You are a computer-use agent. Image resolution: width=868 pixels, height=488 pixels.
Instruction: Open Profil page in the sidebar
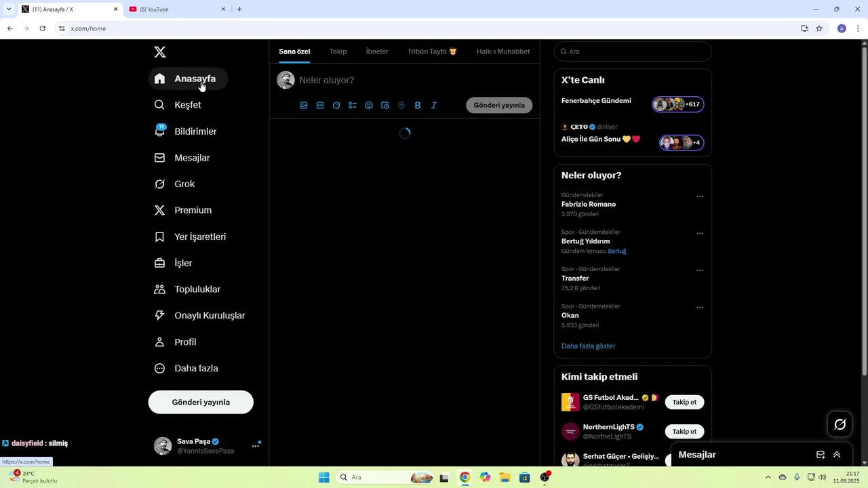coord(176,342)
